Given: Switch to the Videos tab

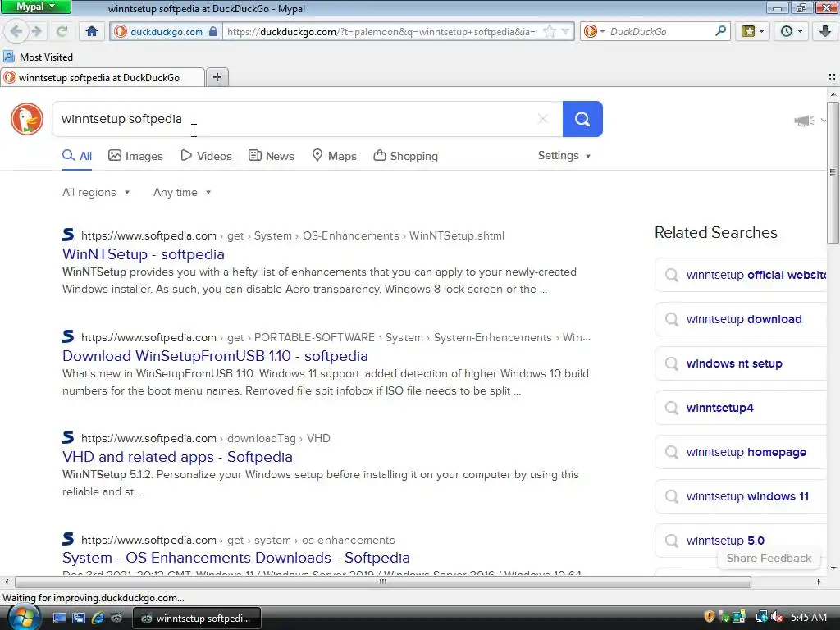Looking at the screenshot, I should [206, 156].
